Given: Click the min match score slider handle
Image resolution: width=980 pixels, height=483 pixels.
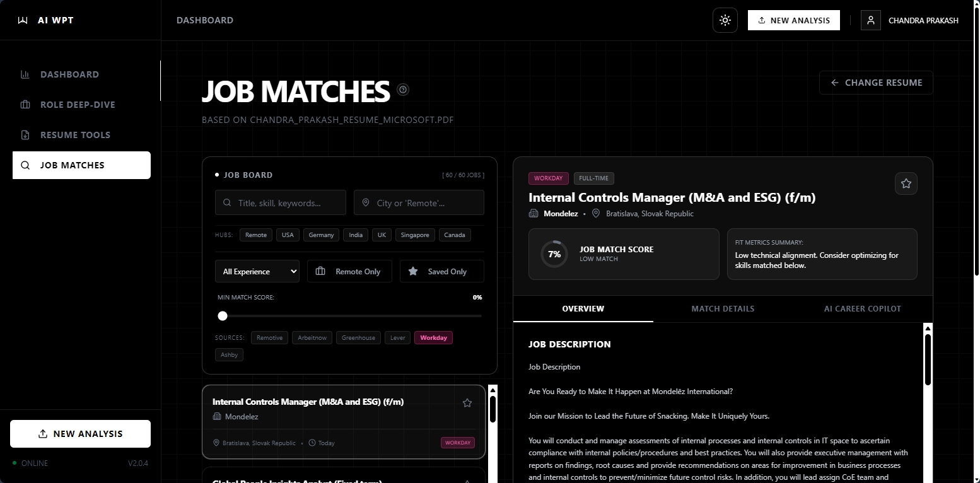Looking at the screenshot, I should pos(223,316).
